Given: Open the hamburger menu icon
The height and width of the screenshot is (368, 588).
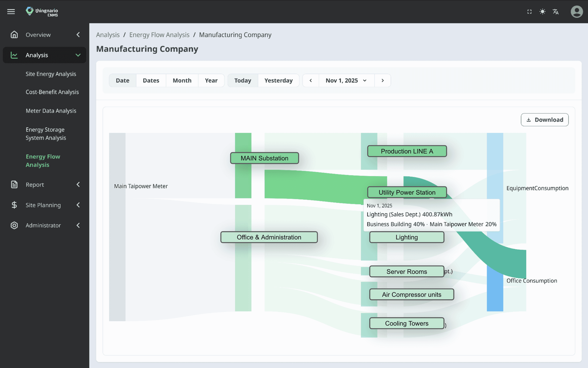Looking at the screenshot, I should (x=11, y=11).
